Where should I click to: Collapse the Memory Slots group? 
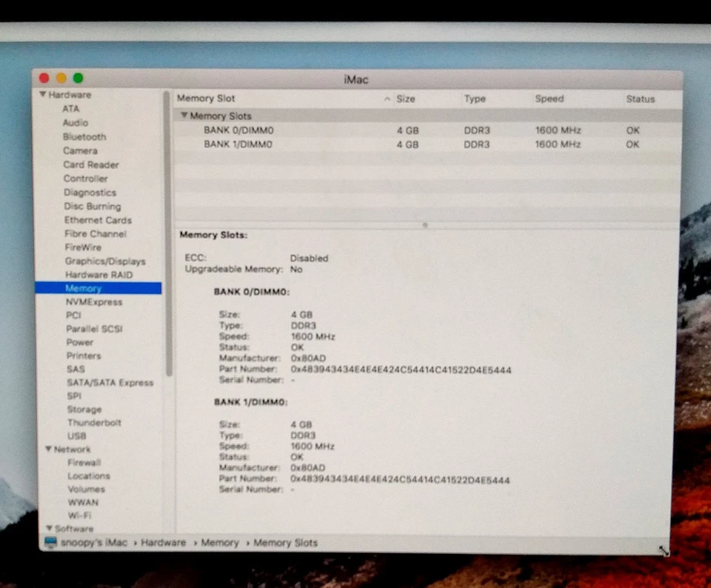[x=184, y=116]
